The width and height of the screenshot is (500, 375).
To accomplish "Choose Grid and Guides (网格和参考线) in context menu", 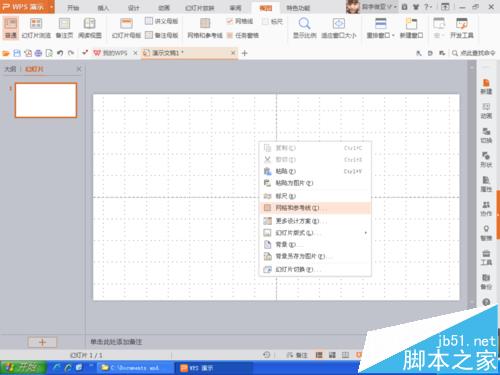I will (x=316, y=208).
